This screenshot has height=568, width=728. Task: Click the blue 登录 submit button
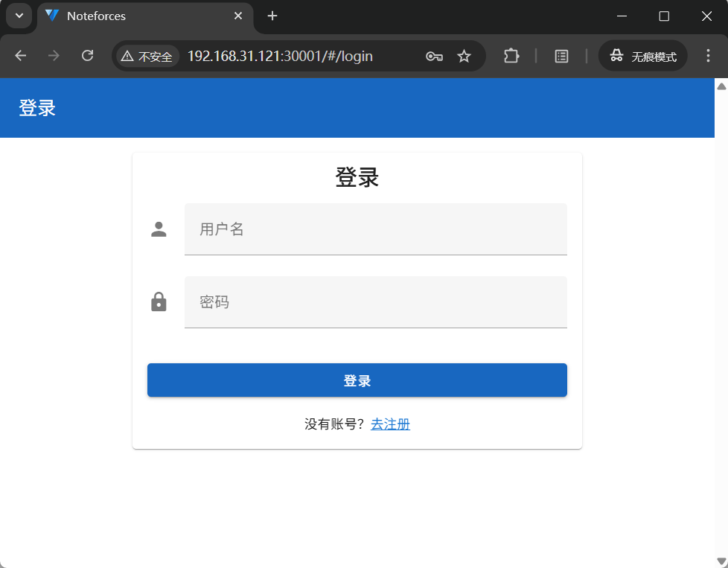tap(357, 380)
